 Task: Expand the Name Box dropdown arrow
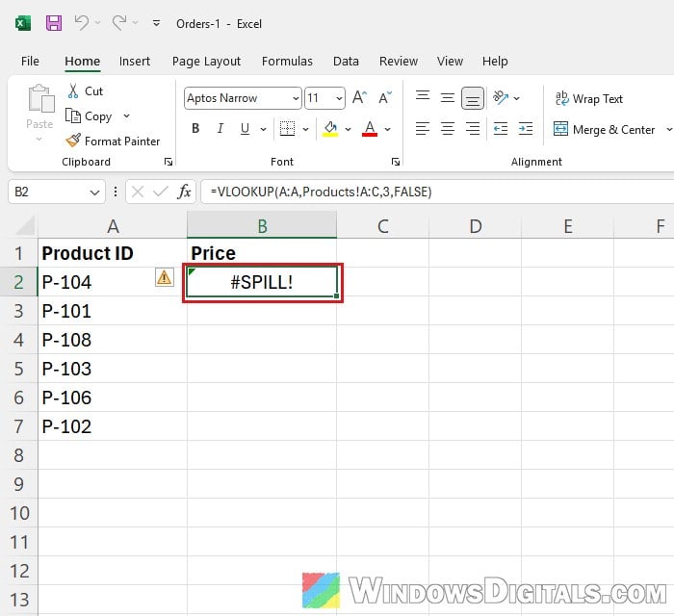tap(94, 192)
